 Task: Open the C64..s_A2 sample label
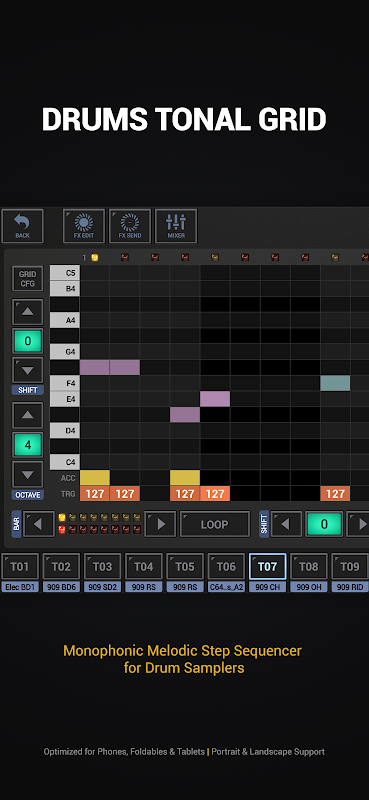click(x=227, y=587)
